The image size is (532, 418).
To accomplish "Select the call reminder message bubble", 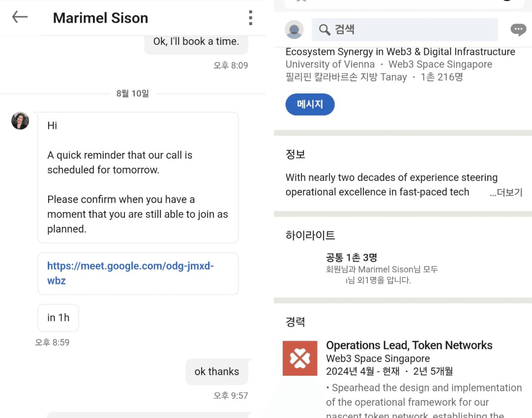I will coord(138,178).
